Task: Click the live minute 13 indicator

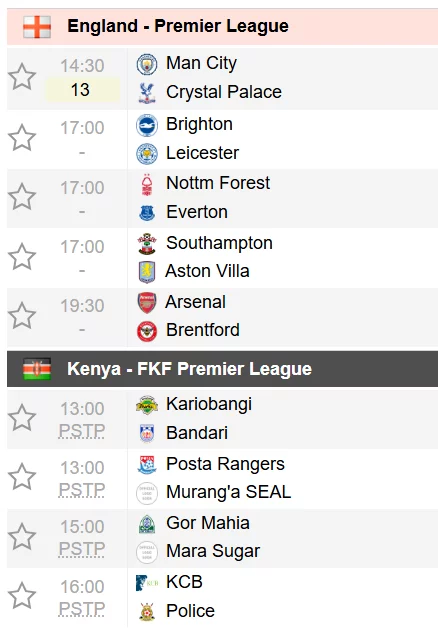Action: (82, 90)
